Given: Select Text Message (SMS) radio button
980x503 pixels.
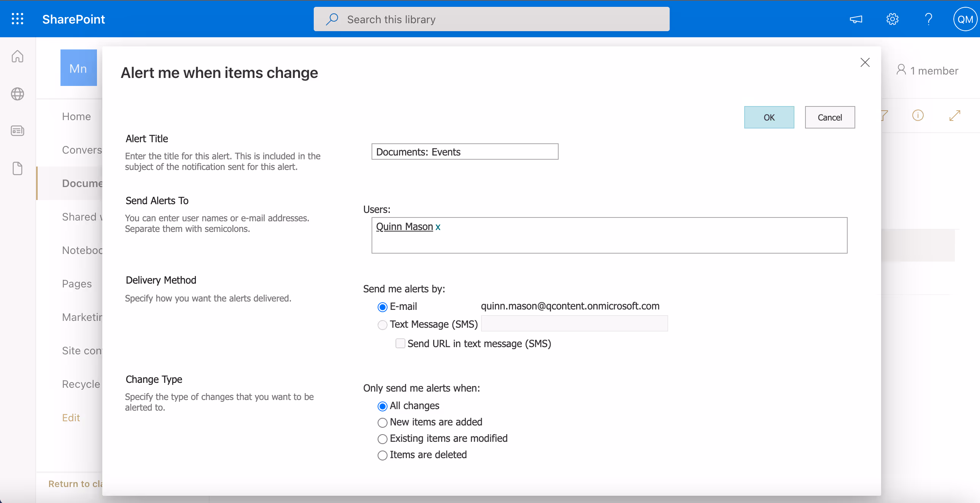Looking at the screenshot, I should tap(382, 325).
